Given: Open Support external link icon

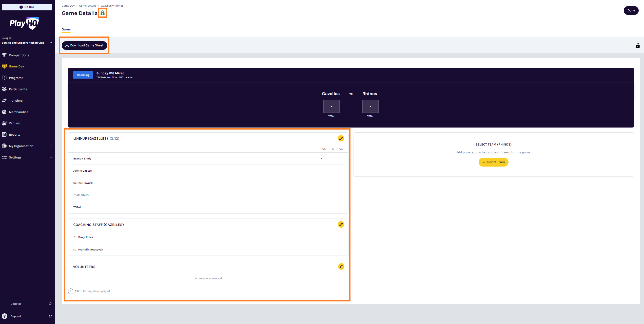Looking at the screenshot, I should pos(50,316).
